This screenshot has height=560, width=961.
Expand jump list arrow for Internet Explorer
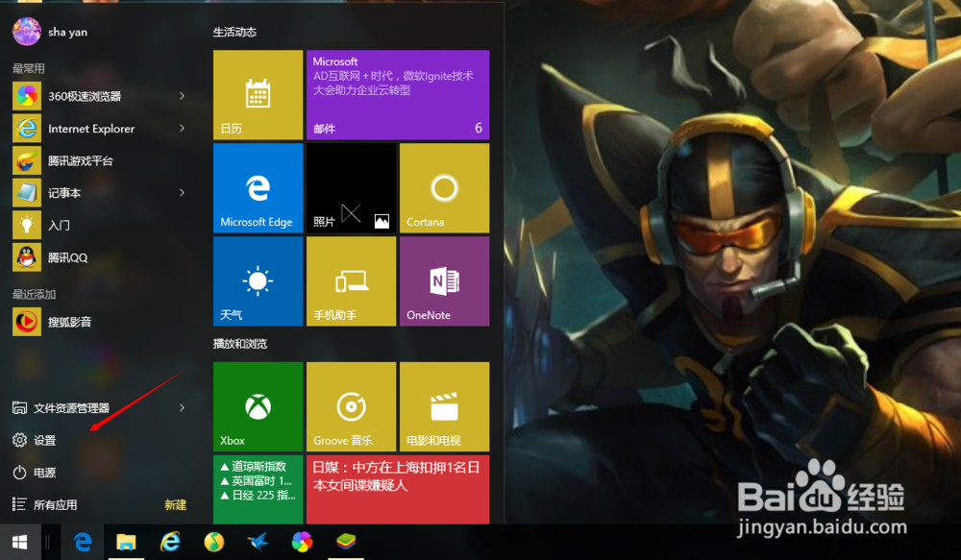(182, 128)
